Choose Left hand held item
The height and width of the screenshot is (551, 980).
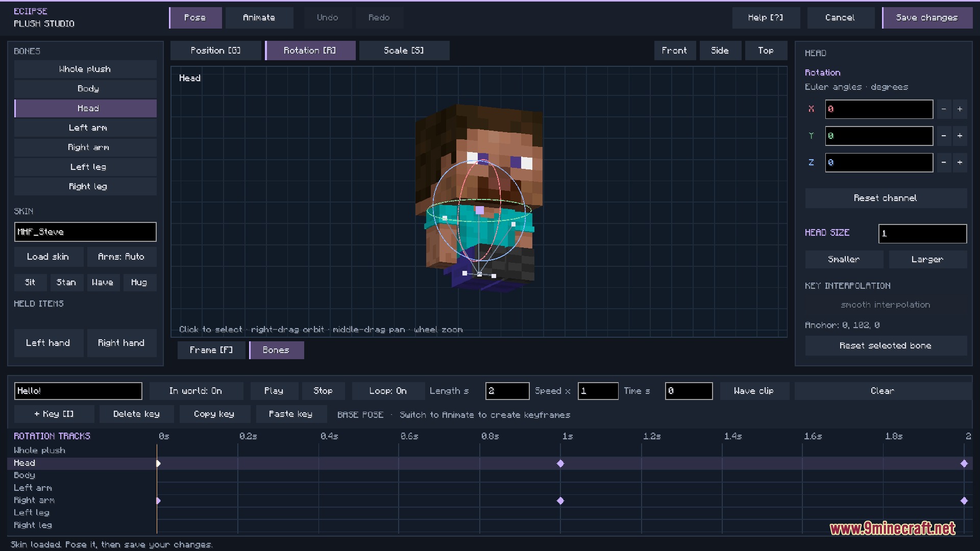48,343
